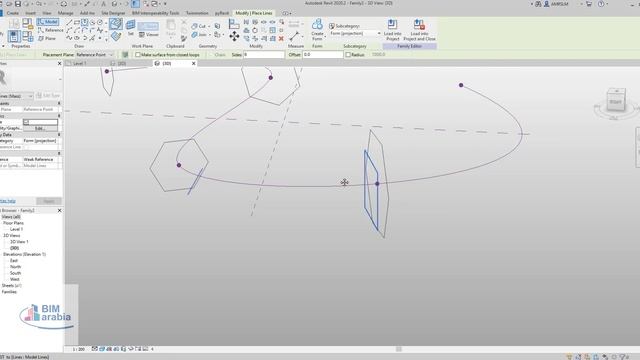Select the Reference line option in Draw panel

pos(51,30)
